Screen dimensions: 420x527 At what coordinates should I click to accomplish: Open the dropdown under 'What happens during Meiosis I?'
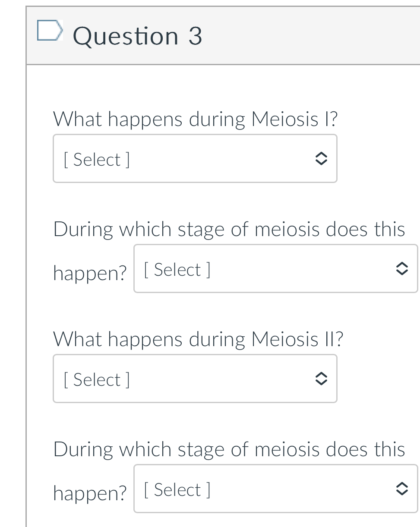point(195,159)
